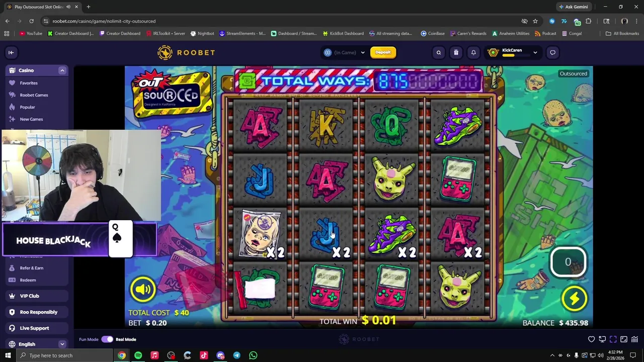The width and height of the screenshot is (644, 362).
Task: Click the BALANCE $435.98 text
Action: click(x=555, y=323)
